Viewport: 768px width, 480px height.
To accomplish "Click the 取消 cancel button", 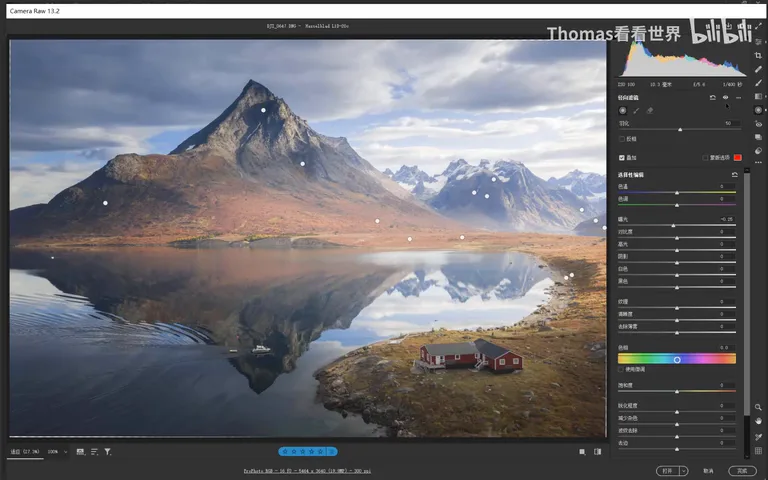I will 708,471.
